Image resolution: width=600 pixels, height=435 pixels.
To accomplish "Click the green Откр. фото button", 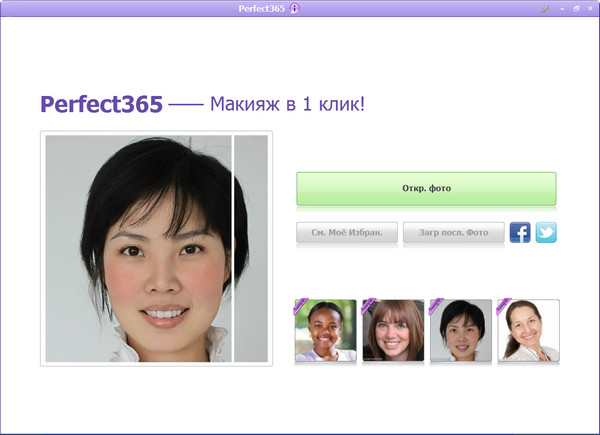I will tap(426, 189).
